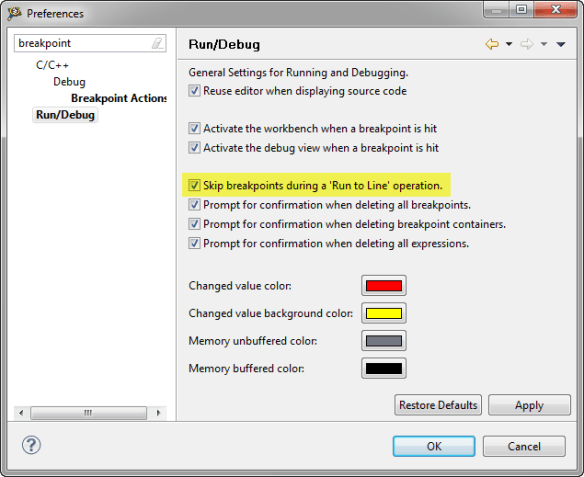Open the Memory buffered color black swatch
The height and width of the screenshot is (477, 584).
pyautogui.click(x=384, y=368)
